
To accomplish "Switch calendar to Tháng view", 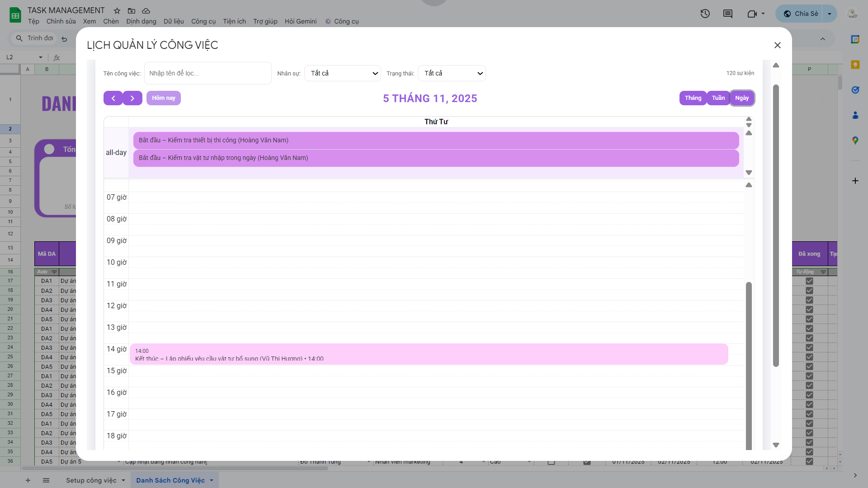I will [693, 98].
